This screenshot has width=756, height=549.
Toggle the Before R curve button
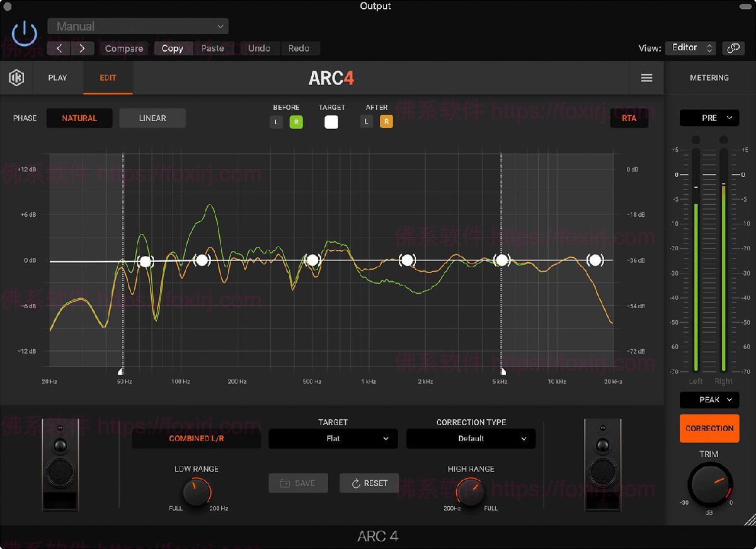point(296,122)
